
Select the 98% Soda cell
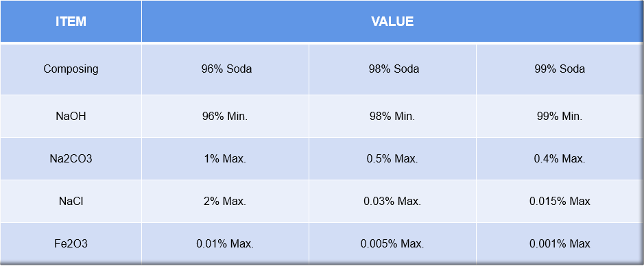tap(394, 69)
